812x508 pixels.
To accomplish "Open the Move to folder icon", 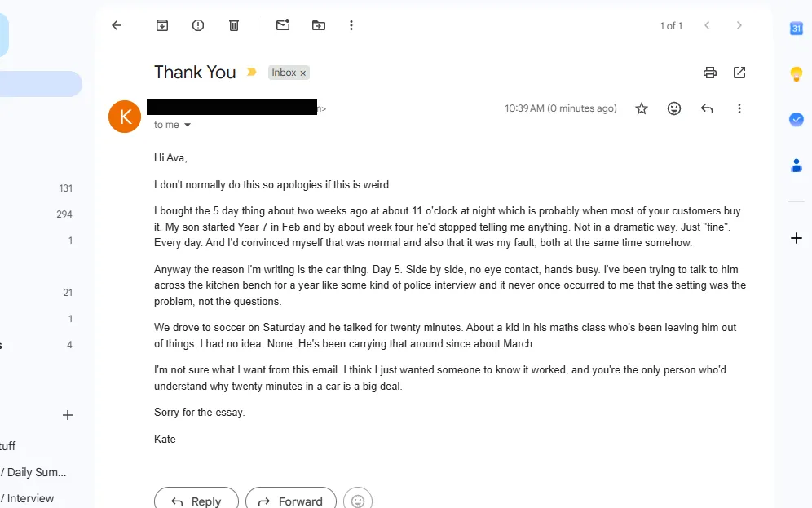I will pyautogui.click(x=319, y=25).
